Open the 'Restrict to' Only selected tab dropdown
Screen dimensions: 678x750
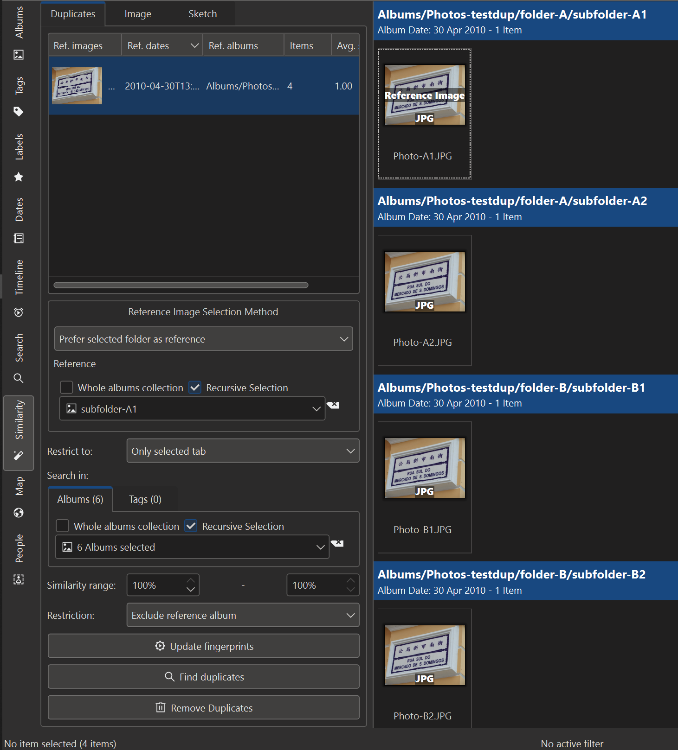coord(243,451)
